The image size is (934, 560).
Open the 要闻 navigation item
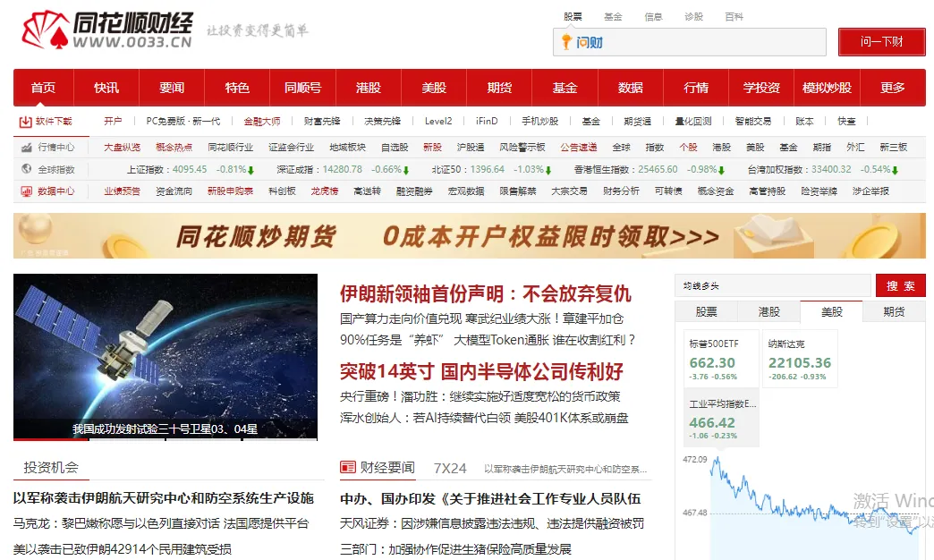pyautogui.click(x=172, y=88)
